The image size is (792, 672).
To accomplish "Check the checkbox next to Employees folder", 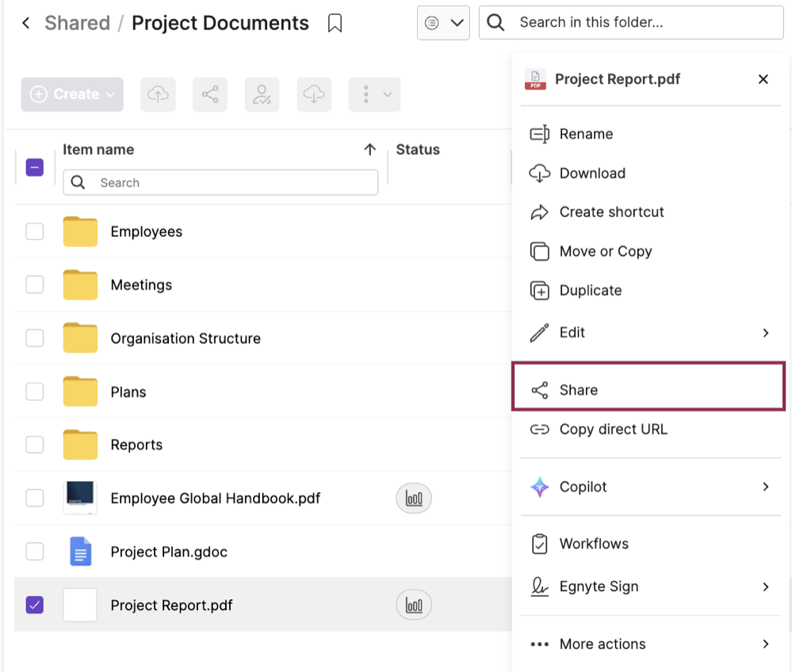I will click(x=35, y=231).
